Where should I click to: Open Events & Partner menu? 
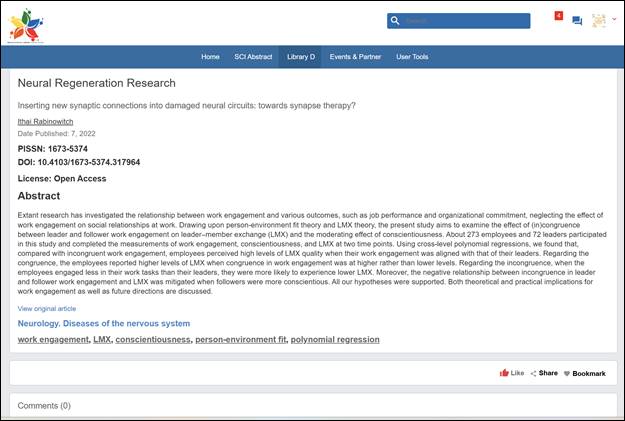355,57
